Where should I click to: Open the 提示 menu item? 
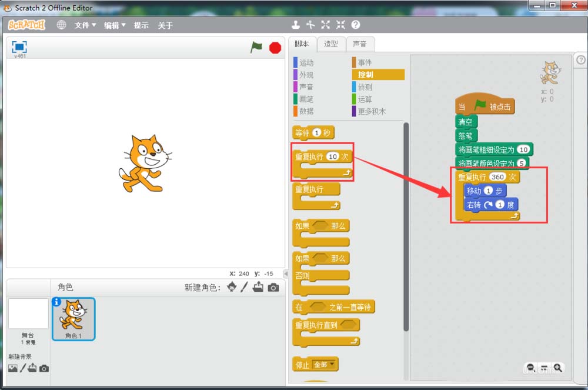141,25
